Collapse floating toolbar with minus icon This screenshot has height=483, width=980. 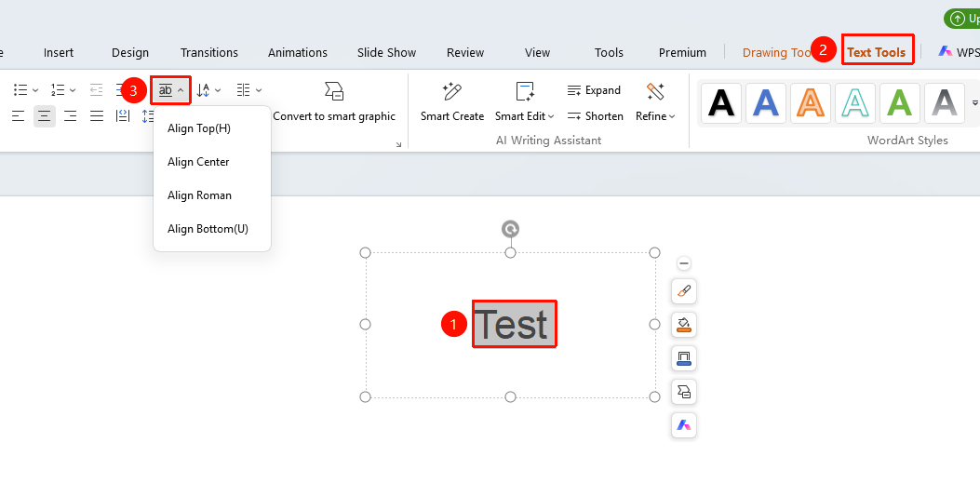[x=684, y=263]
